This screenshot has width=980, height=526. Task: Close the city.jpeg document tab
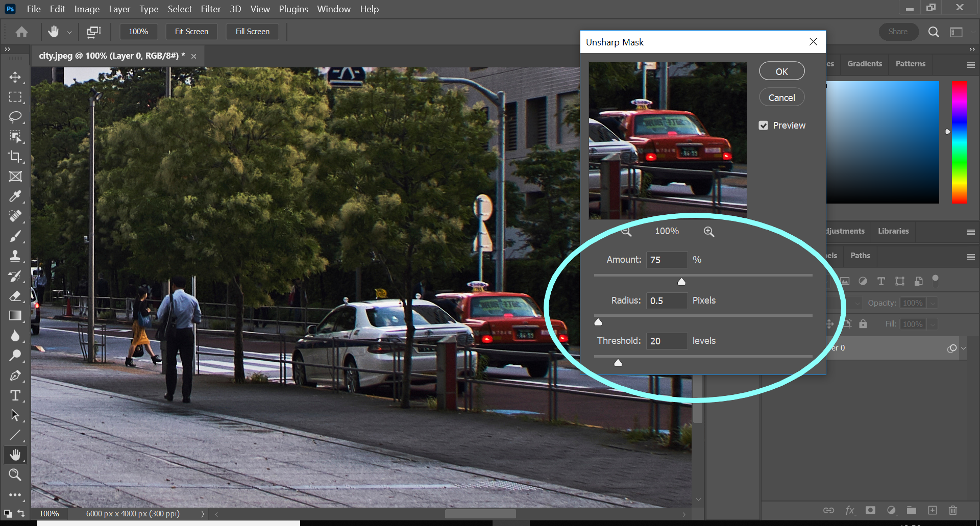pyautogui.click(x=193, y=57)
